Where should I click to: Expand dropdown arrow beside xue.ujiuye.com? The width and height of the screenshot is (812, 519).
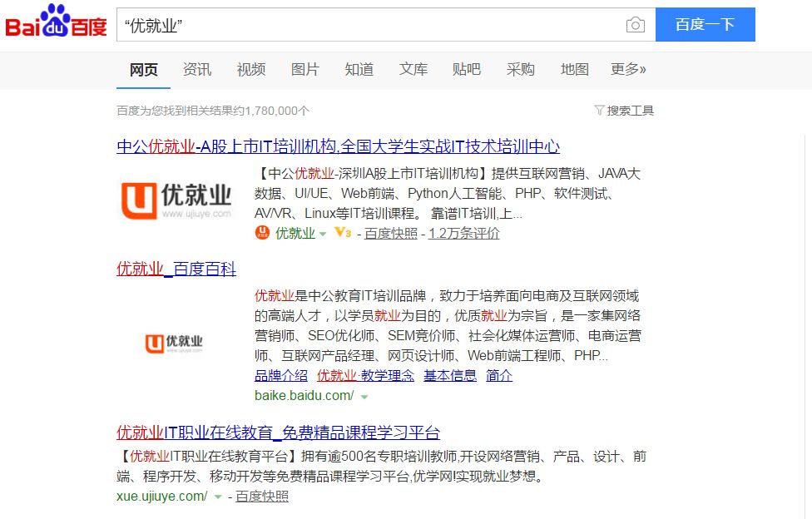point(218,497)
